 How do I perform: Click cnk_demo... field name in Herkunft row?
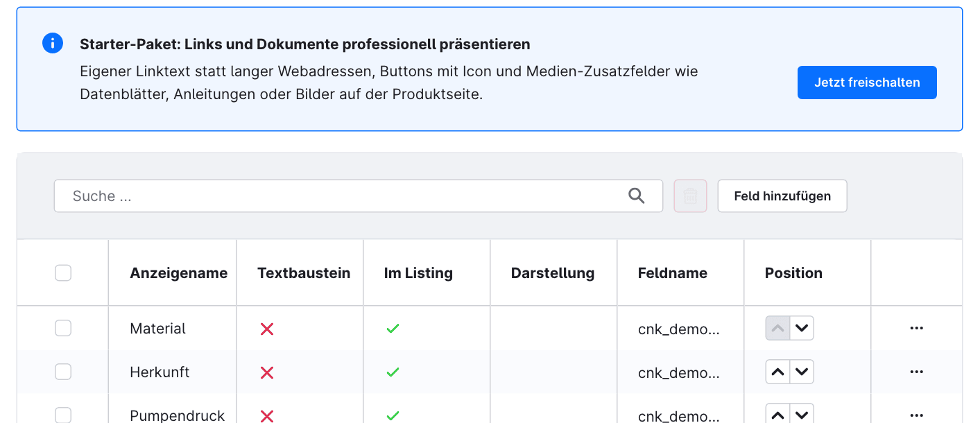pos(679,373)
